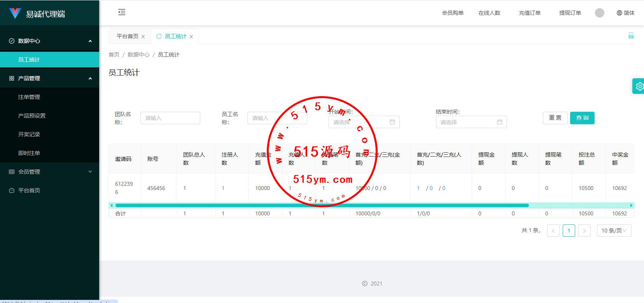Click the 查询 search button
The height and width of the screenshot is (303, 644).
[582, 118]
